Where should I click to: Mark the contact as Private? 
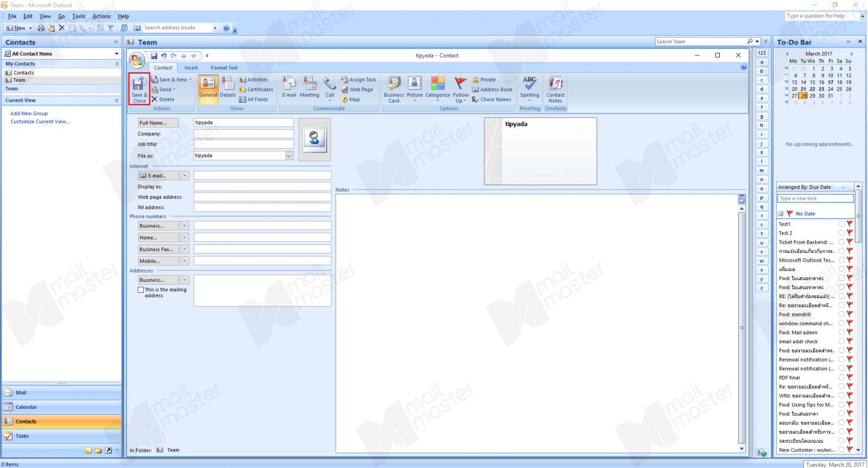pyautogui.click(x=484, y=80)
